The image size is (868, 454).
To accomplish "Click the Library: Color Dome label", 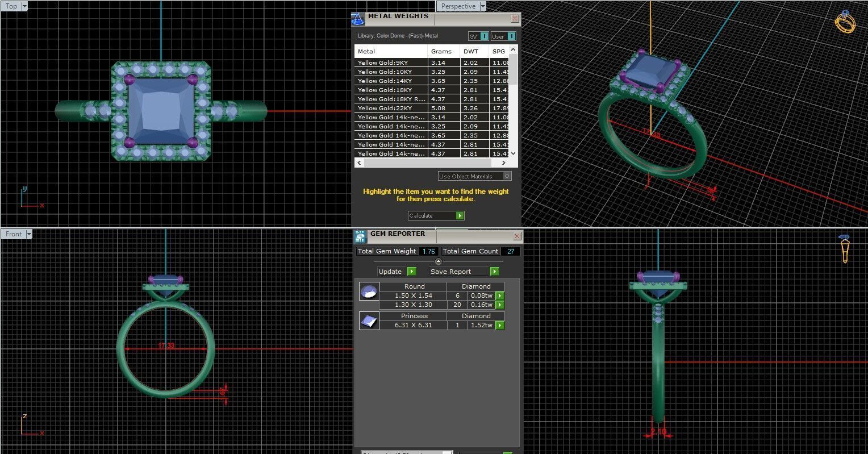I will tap(398, 36).
